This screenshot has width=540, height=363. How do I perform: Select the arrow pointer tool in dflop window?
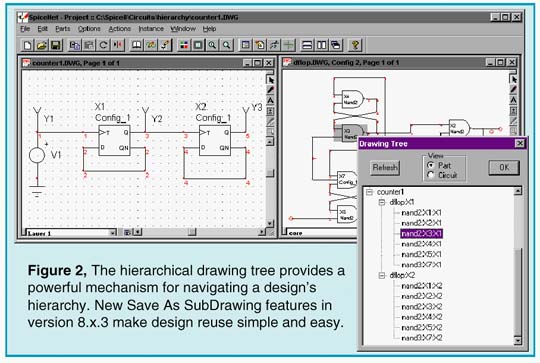click(x=513, y=79)
